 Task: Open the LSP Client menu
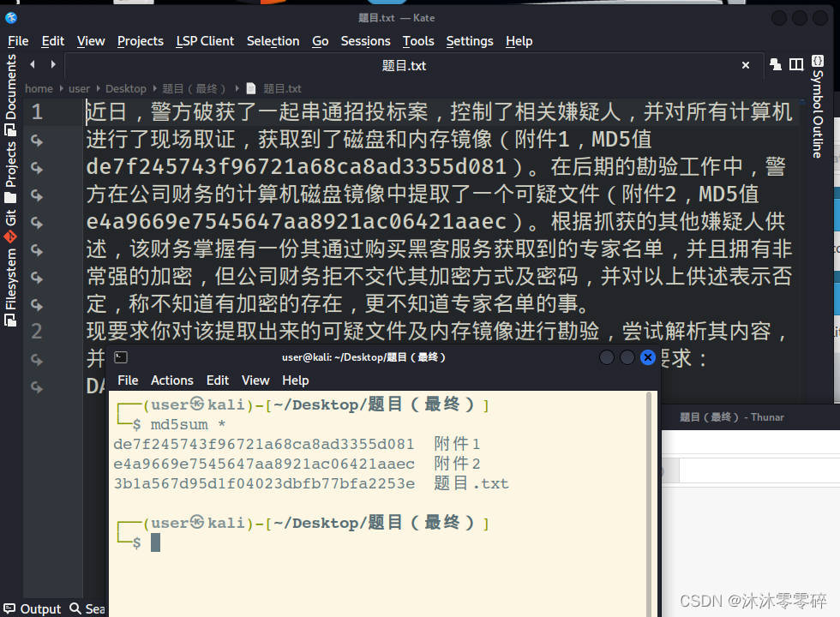pyautogui.click(x=205, y=41)
